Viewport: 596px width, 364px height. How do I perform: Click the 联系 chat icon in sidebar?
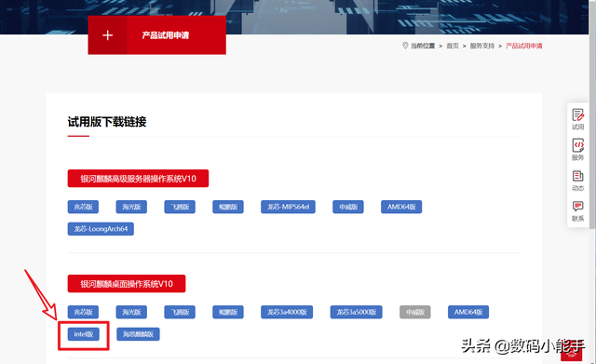(x=577, y=207)
